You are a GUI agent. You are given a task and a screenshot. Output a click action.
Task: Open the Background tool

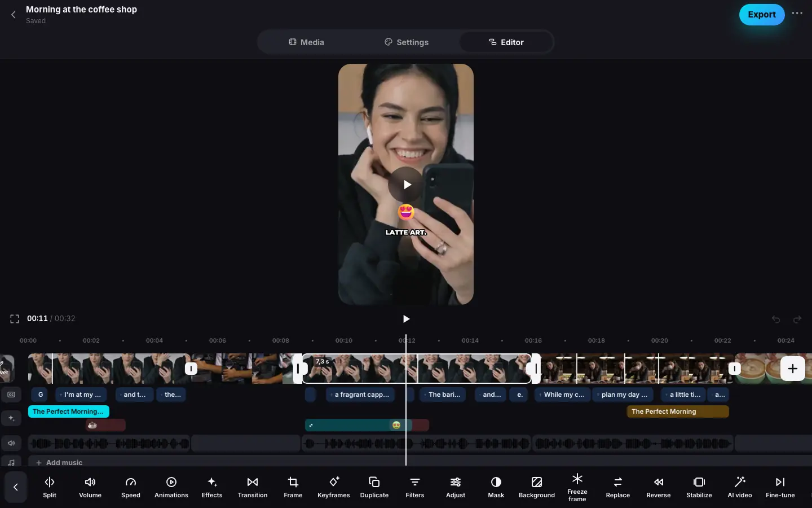[537, 487]
